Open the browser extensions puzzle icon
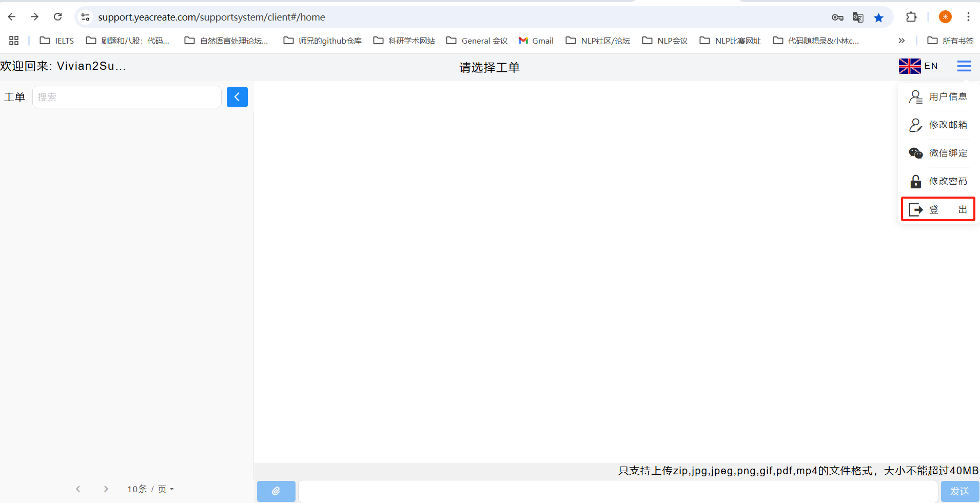Image resolution: width=980 pixels, height=503 pixels. coord(911,17)
